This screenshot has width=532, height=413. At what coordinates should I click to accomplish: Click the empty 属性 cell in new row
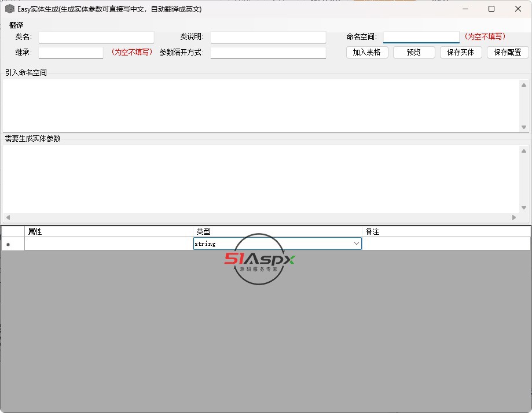[109, 244]
